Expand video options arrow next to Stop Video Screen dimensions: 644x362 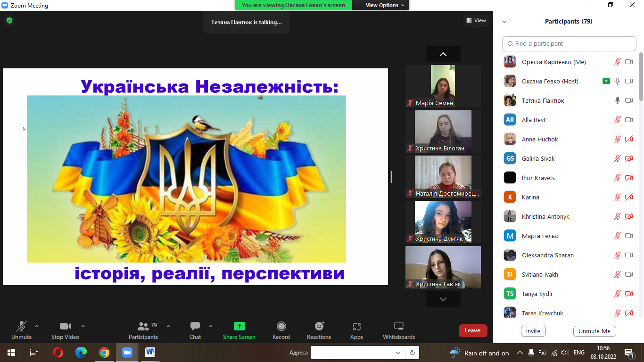(x=83, y=326)
